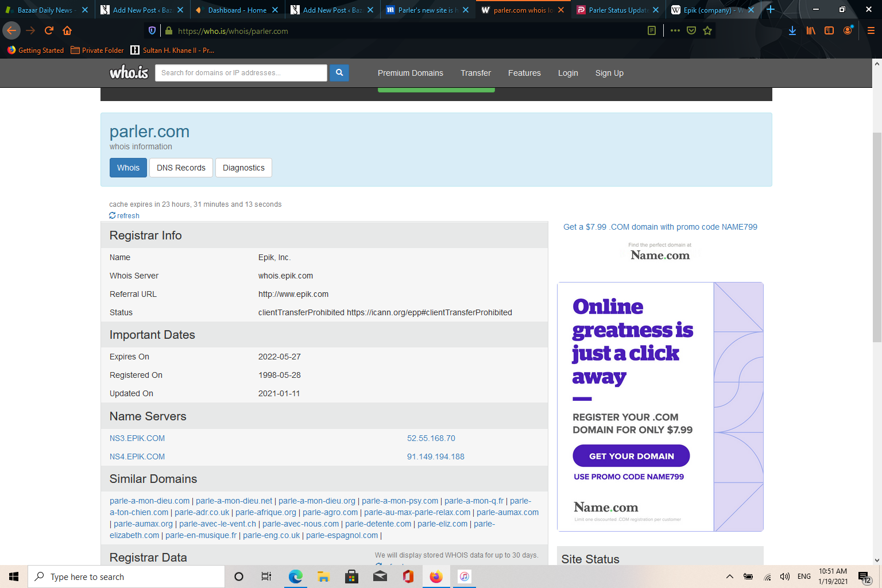Go to the who.is logo homepage
Screen dimensions: 882x588
[129, 72]
